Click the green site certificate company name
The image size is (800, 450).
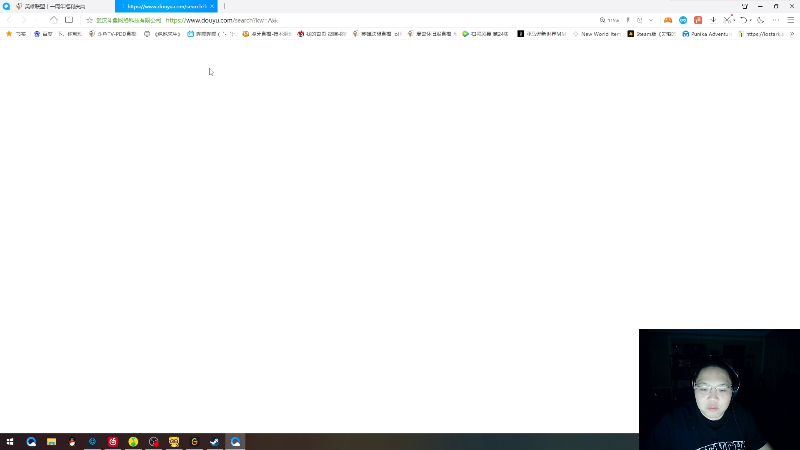click(x=129, y=20)
